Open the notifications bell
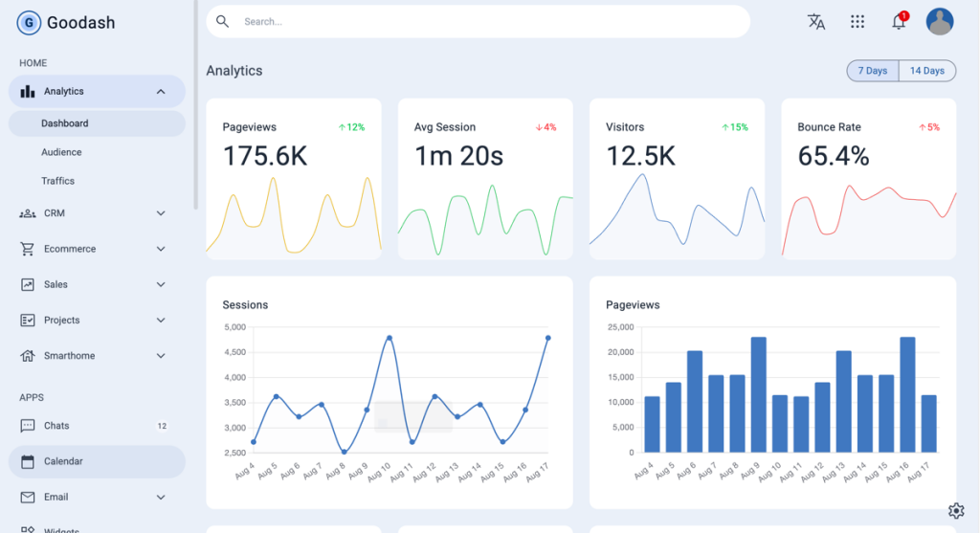The width and height of the screenshot is (980, 533). click(899, 22)
